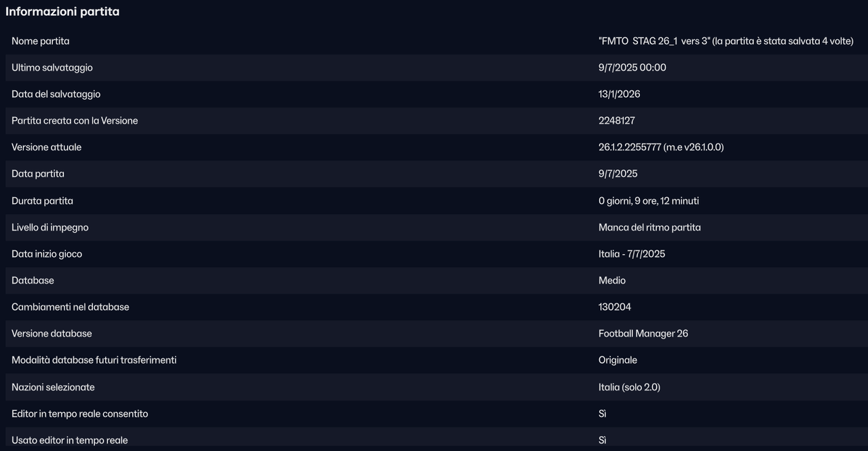The image size is (868, 451).
Task: Select the changes count '130204'
Action: pos(615,307)
